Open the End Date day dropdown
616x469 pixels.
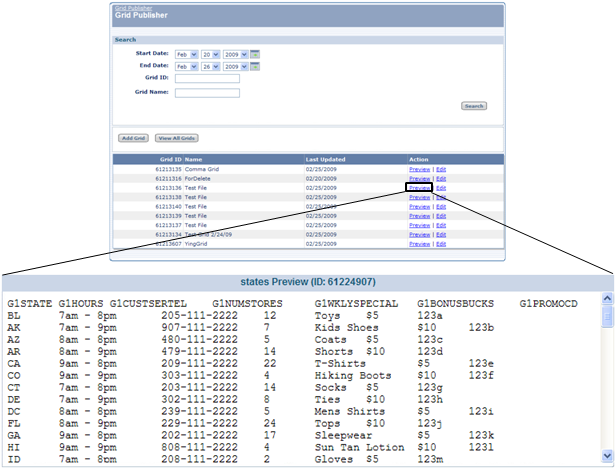210,65
